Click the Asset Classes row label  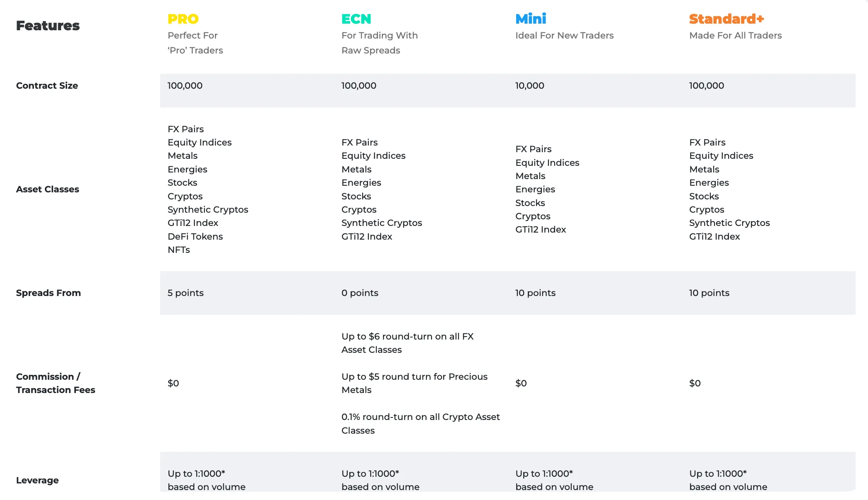pyautogui.click(x=47, y=189)
